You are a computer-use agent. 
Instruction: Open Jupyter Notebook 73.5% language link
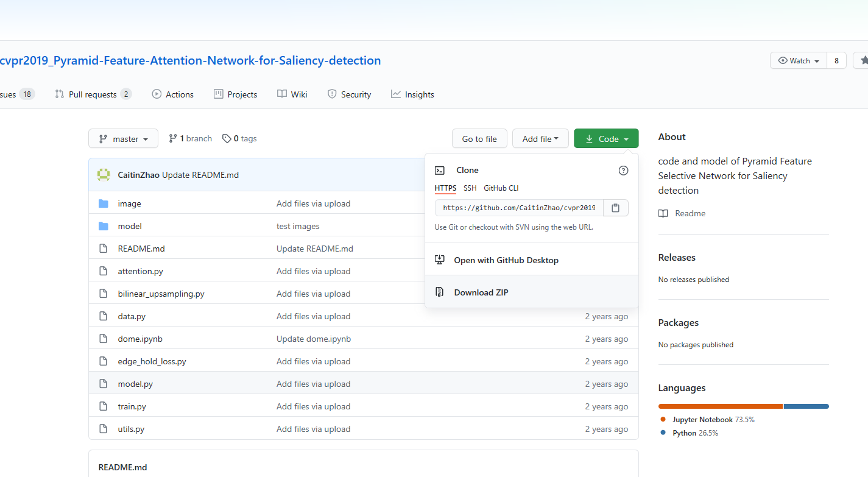(x=713, y=420)
